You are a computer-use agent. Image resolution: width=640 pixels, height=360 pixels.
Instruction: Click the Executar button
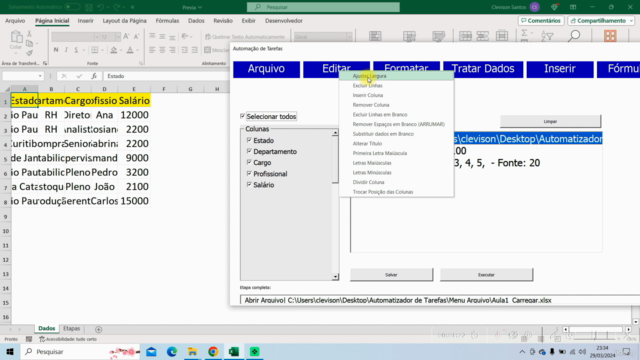pyautogui.click(x=486, y=275)
